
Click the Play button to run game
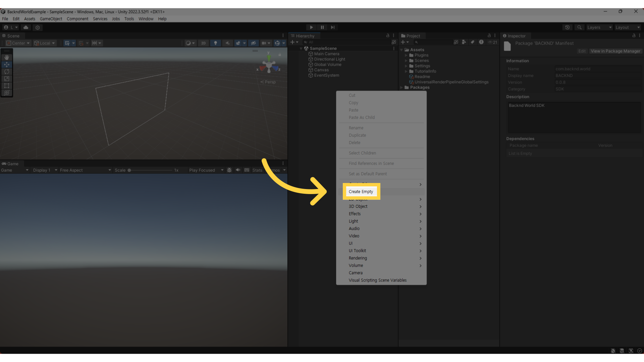311,27
